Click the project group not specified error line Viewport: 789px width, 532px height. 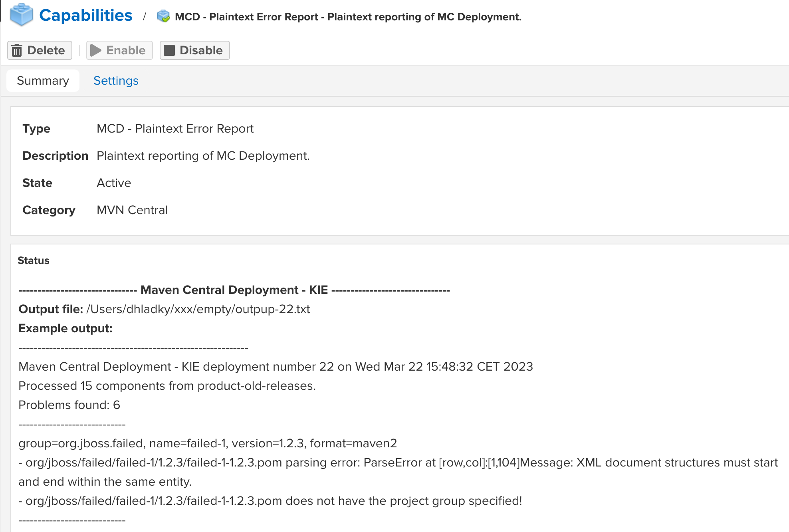click(x=270, y=501)
